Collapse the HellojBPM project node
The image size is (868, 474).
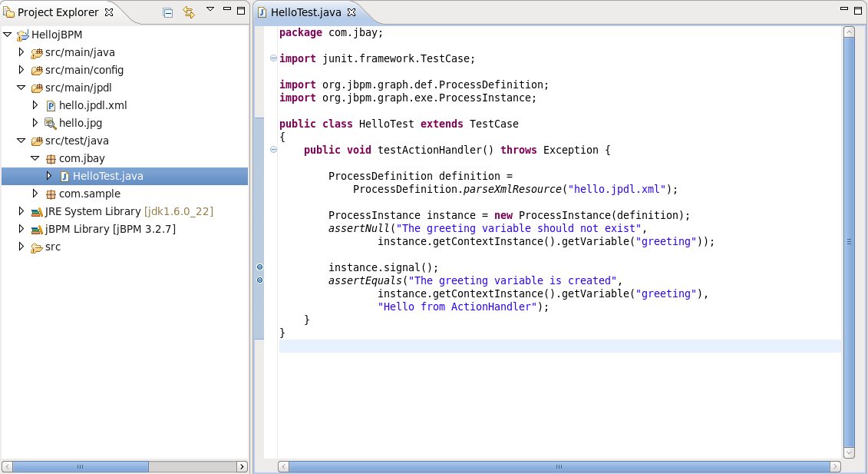click(x=7, y=35)
